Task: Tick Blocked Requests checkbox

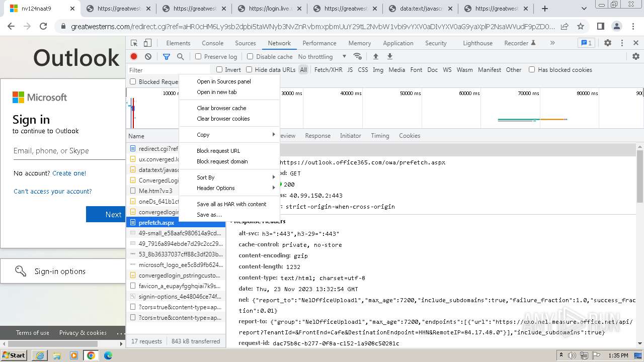Action: pos(133,81)
